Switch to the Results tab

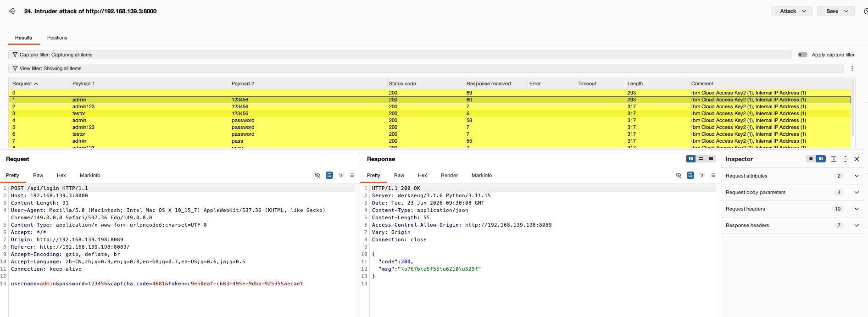coord(24,38)
